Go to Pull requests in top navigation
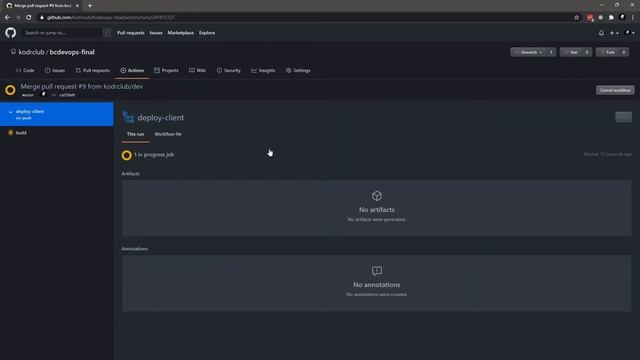 click(x=131, y=33)
